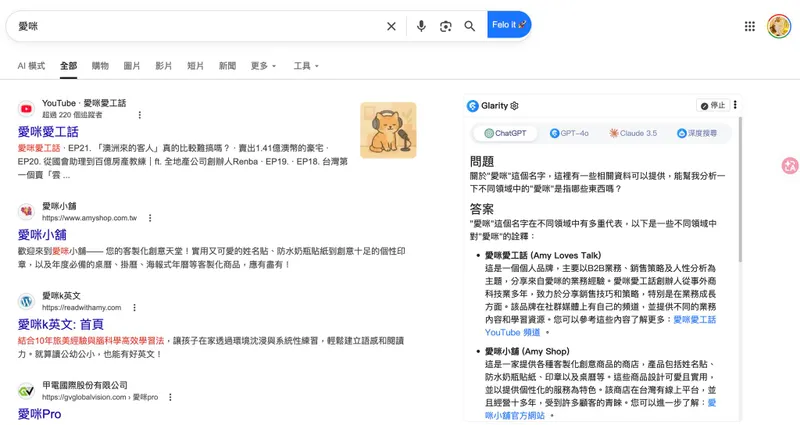Click the Glarity logo icon

tap(472, 106)
